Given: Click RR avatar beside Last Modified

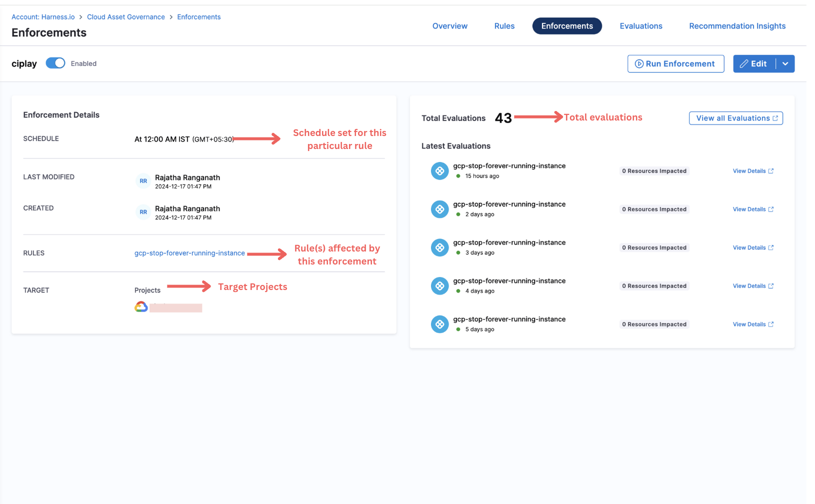Looking at the screenshot, I should click(x=143, y=181).
